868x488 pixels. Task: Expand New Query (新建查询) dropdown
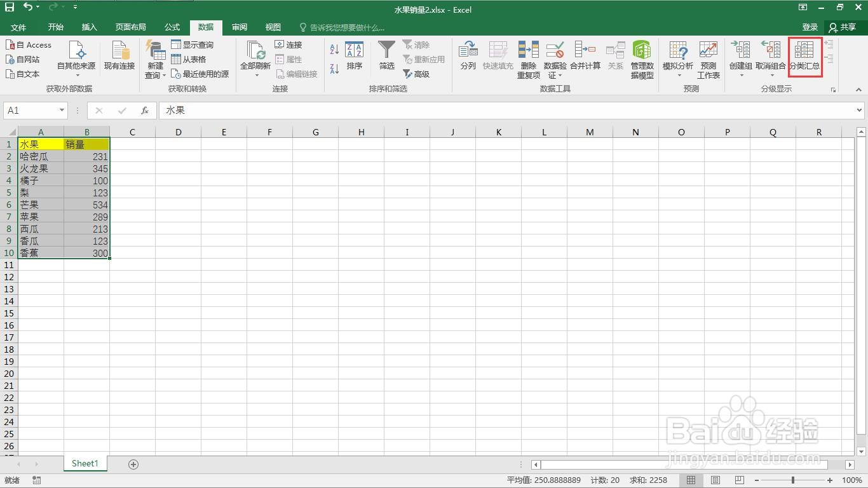pyautogui.click(x=164, y=76)
